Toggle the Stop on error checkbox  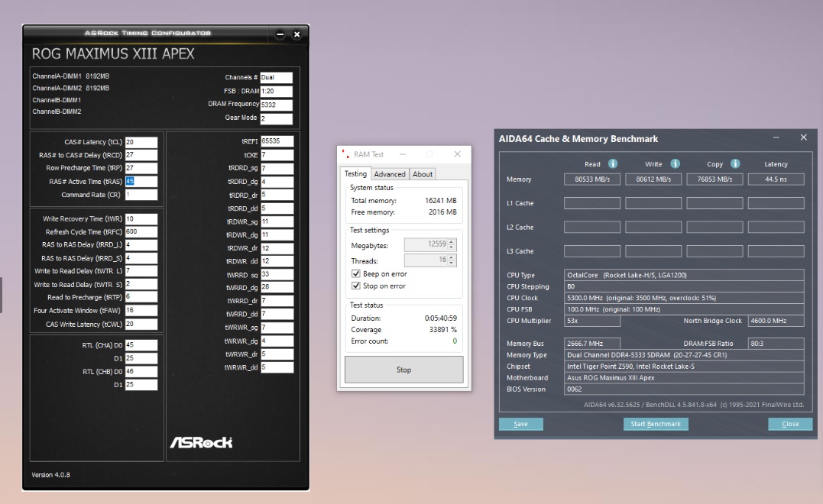pyautogui.click(x=356, y=286)
